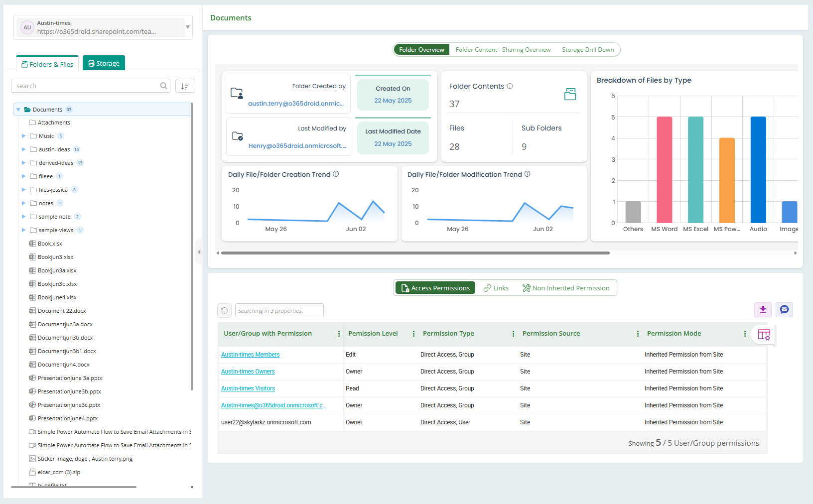
Task: Expand the Music folder in the tree
Action: [x=23, y=135]
